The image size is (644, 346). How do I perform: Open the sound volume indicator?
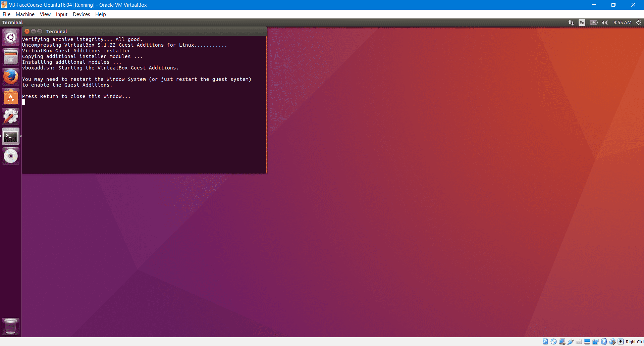tap(604, 22)
